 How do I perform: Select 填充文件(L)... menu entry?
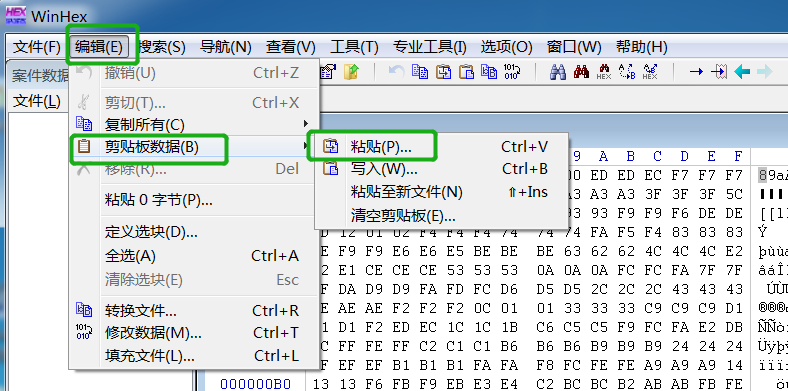(x=194, y=356)
